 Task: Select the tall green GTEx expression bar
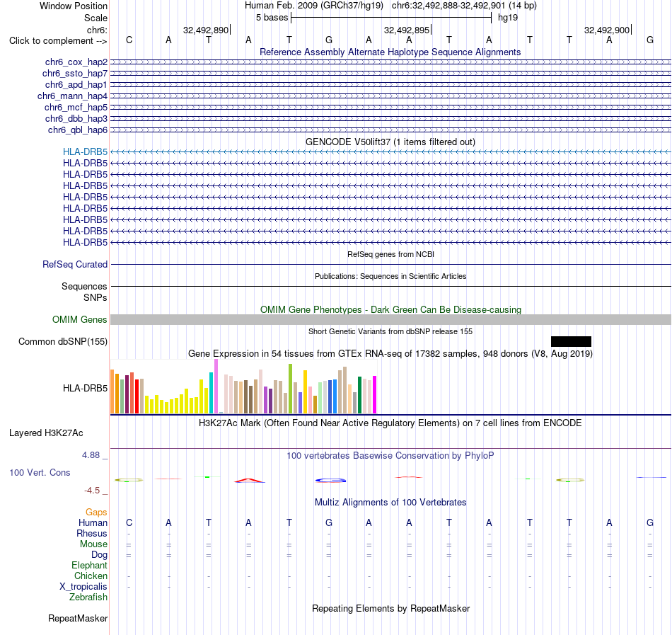click(x=290, y=389)
